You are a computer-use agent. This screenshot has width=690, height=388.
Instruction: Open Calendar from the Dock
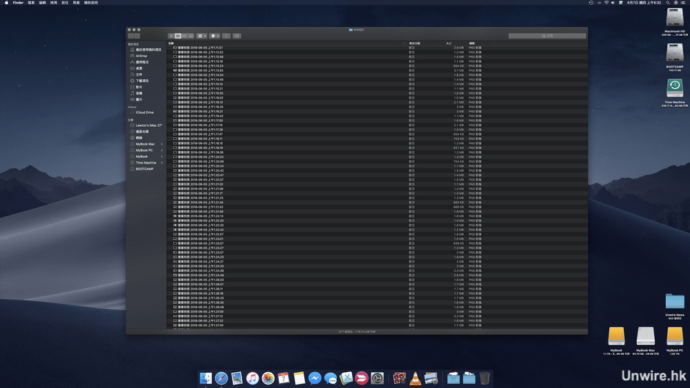284,378
